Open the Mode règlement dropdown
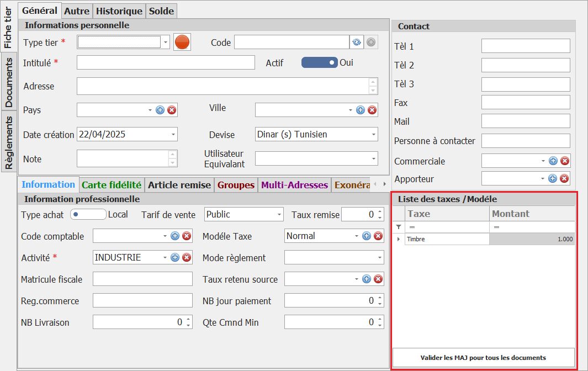This screenshot has height=371, width=588. click(379, 258)
